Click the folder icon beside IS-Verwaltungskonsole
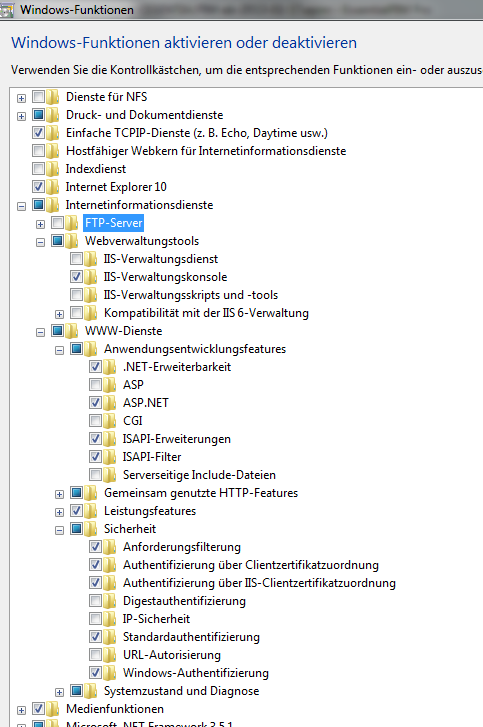The height and width of the screenshot is (727, 483). coord(90,277)
